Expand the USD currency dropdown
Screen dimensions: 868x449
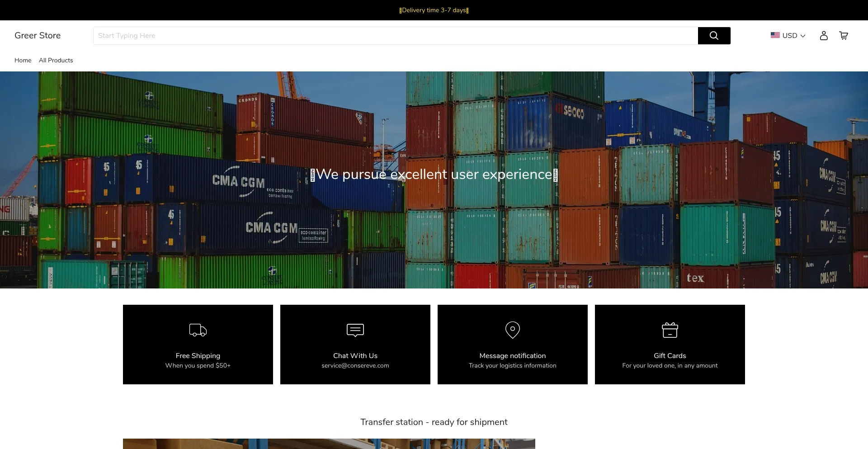788,36
